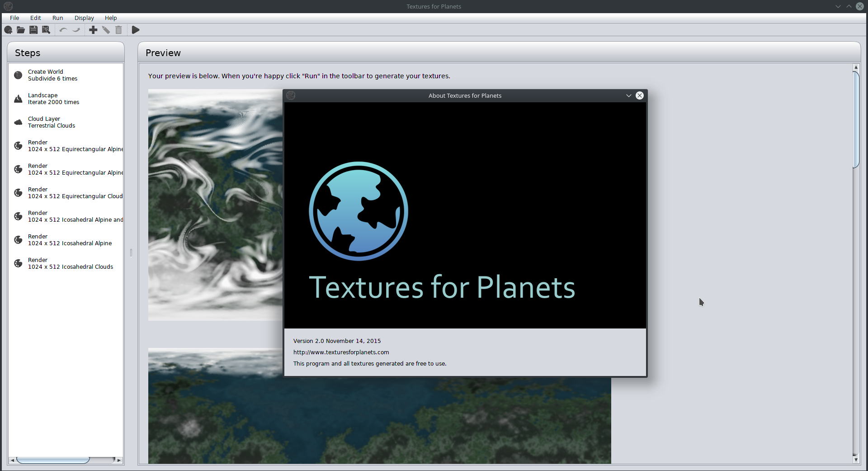Open a file with the folder icon
Image resolution: width=868 pixels, height=471 pixels.
point(21,30)
